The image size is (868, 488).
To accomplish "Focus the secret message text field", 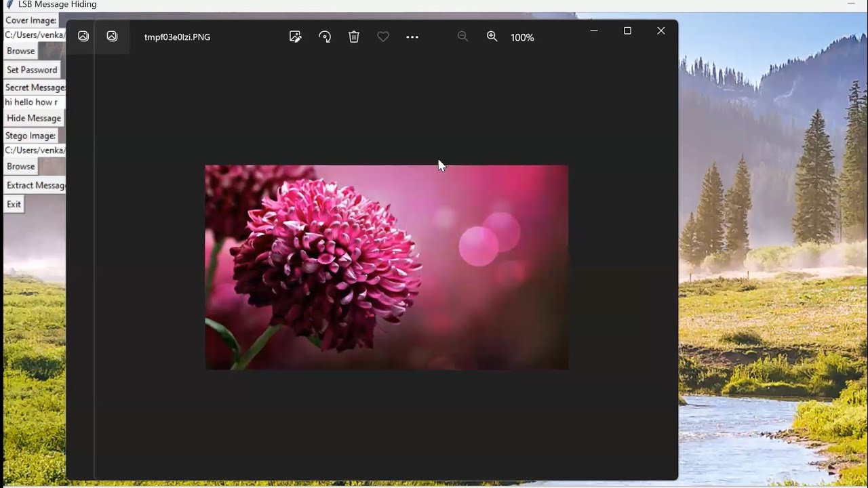I will (x=35, y=102).
